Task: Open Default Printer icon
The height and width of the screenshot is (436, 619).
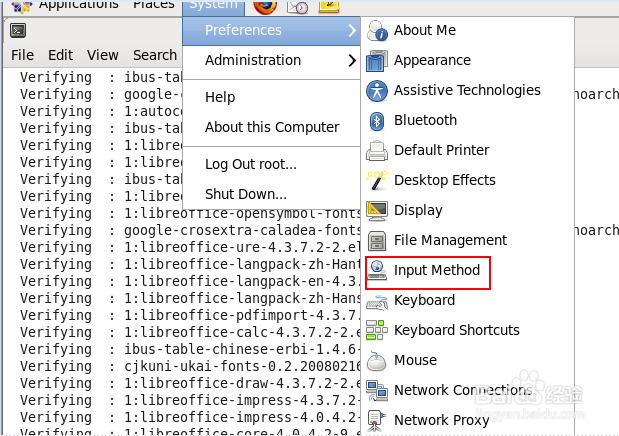Action: [377, 151]
